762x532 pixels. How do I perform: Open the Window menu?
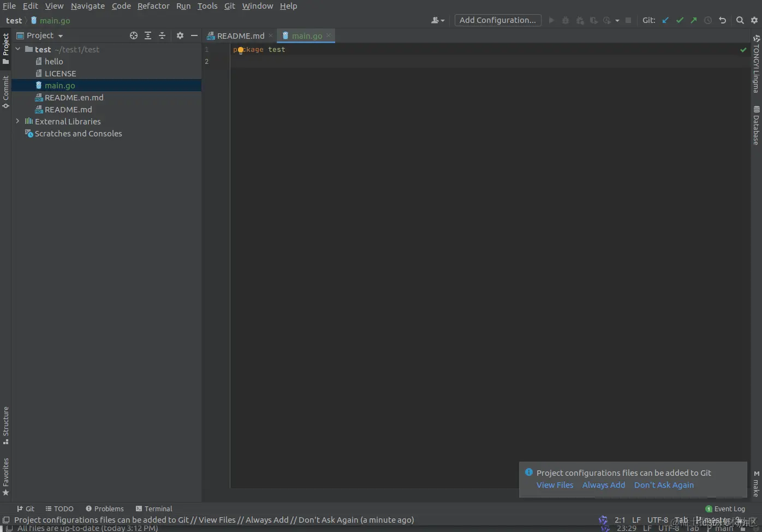(258, 6)
